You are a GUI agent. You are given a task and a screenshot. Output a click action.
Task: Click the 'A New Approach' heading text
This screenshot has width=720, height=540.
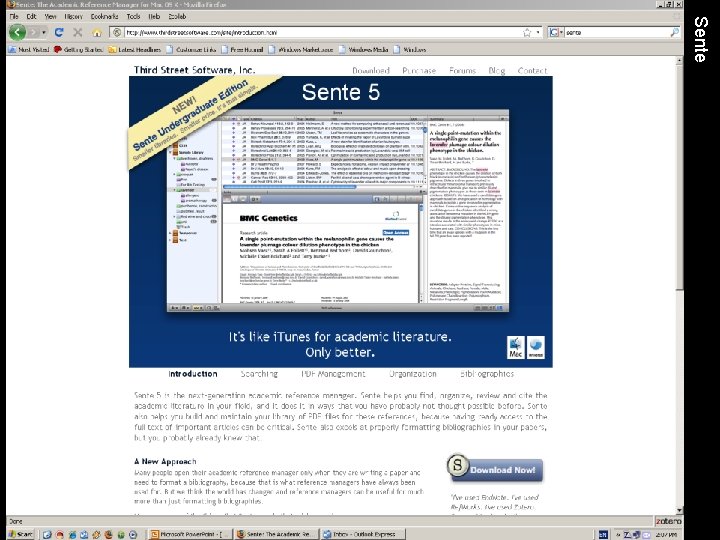point(165,461)
